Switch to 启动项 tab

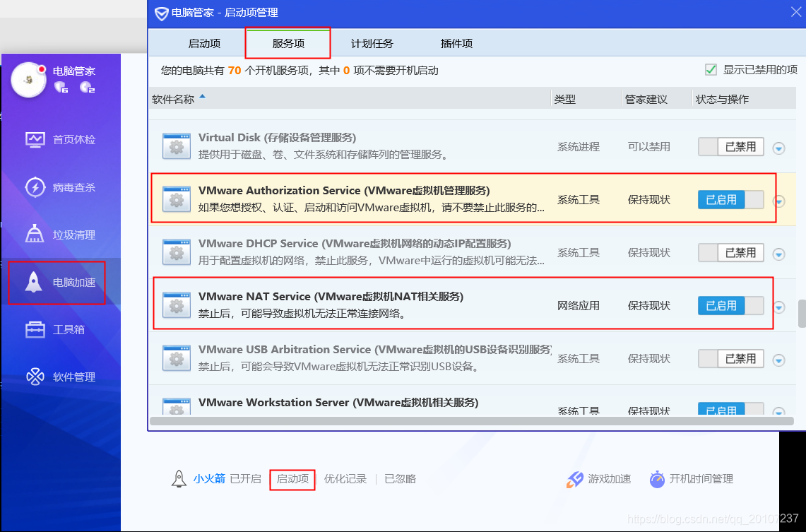pyautogui.click(x=204, y=44)
